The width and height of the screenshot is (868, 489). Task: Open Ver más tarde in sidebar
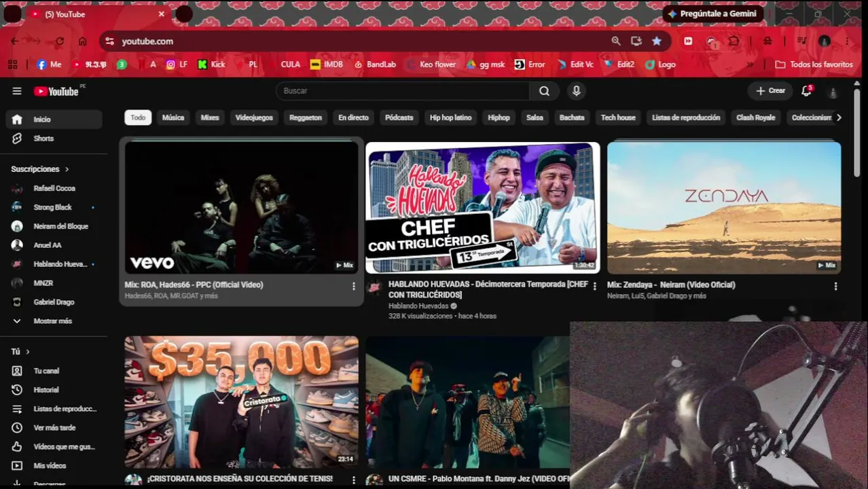(x=54, y=428)
